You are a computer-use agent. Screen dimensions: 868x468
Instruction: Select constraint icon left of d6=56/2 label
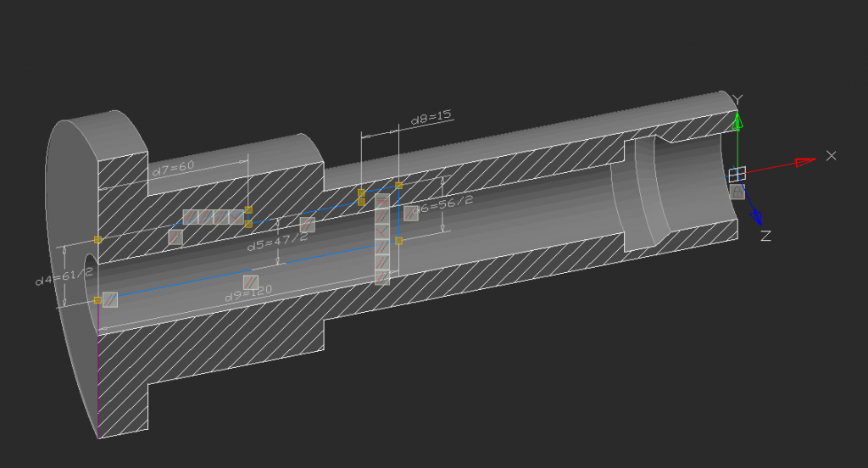[411, 213]
